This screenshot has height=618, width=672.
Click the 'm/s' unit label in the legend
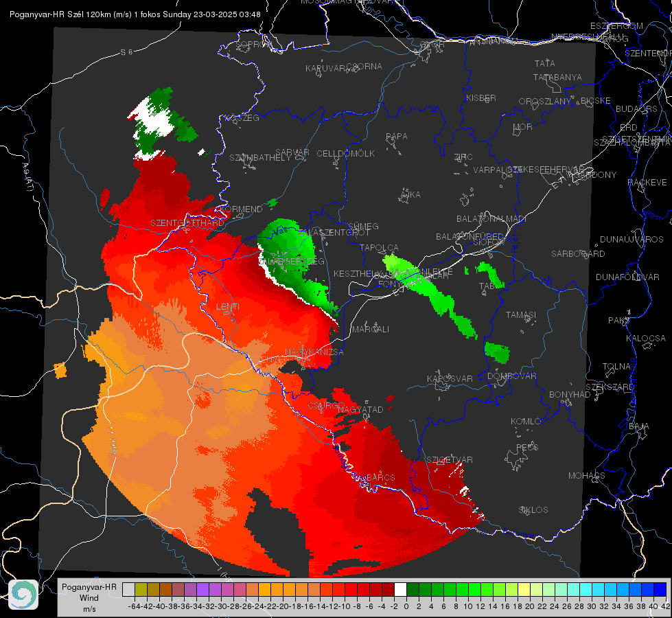pyautogui.click(x=89, y=609)
